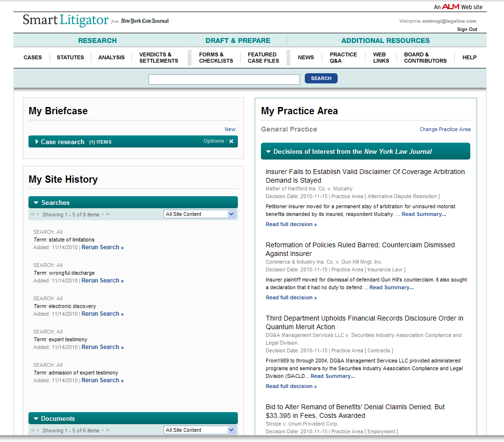The height and width of the screenshot is (442, 504).
Task: Remove the Case research briefcase folder with the X
Action: tap(231, 141)
